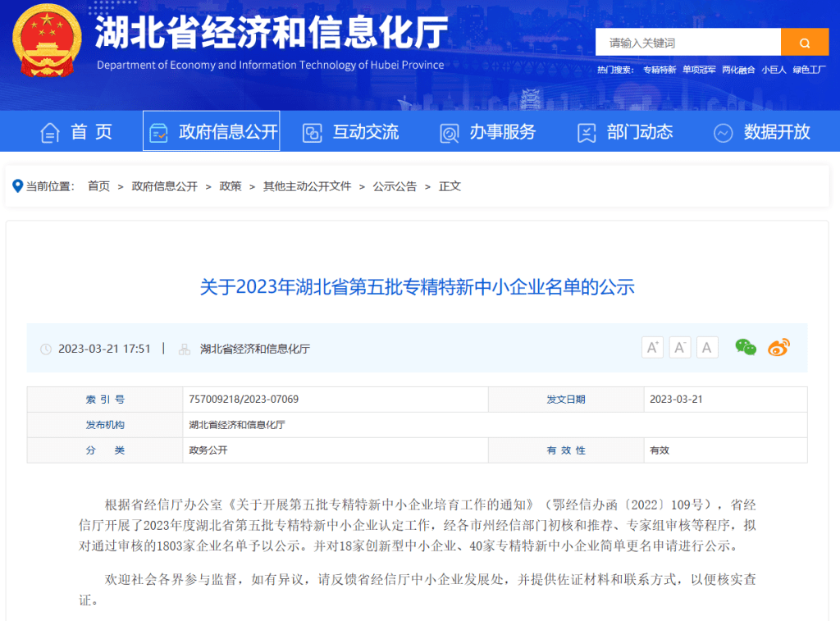
Task: Click the national emblem logo
Action: pos(47,41)
